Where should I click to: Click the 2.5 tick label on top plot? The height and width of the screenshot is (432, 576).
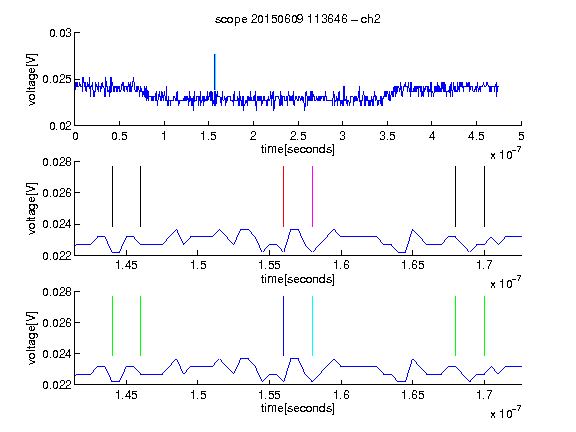pos(298,136)
